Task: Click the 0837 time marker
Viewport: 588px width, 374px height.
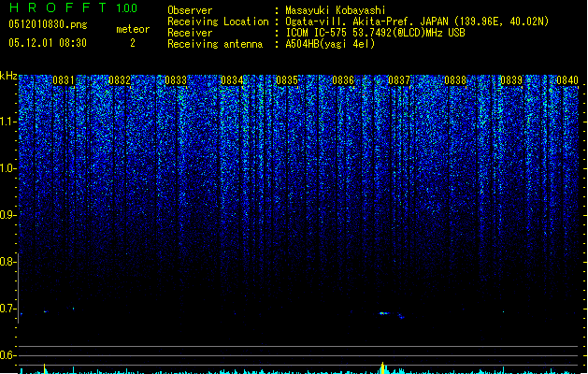Action: click(399, 80)
